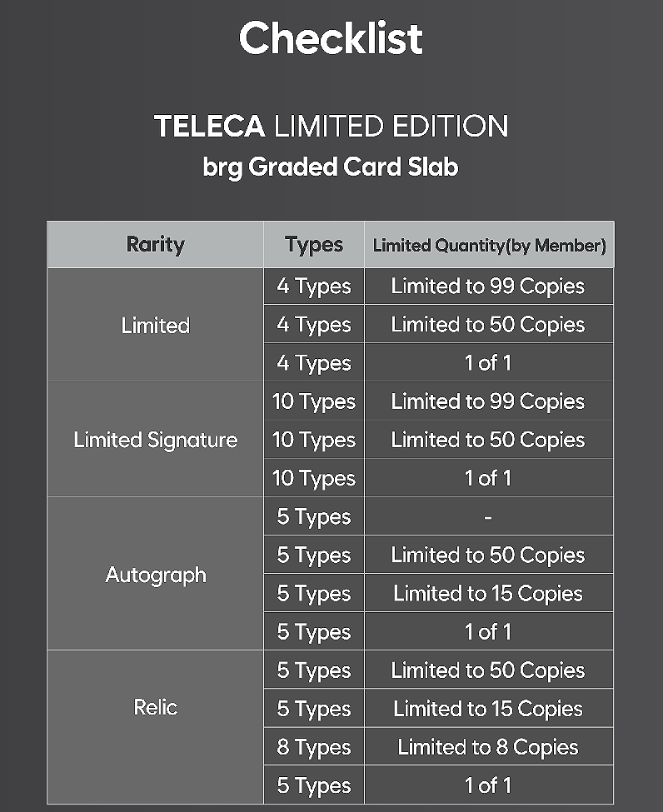Click the Limited rarity cell
The height and width of the screenshot is (812, 663).
156,325
